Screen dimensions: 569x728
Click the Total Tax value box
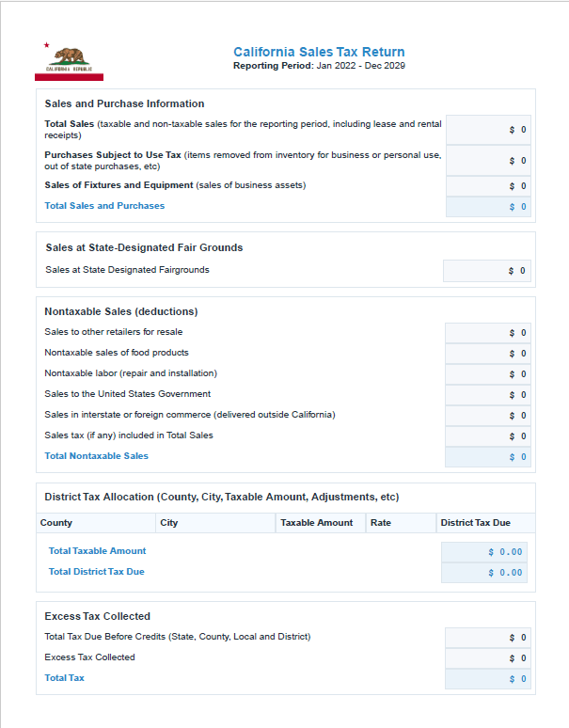[488, 679]
